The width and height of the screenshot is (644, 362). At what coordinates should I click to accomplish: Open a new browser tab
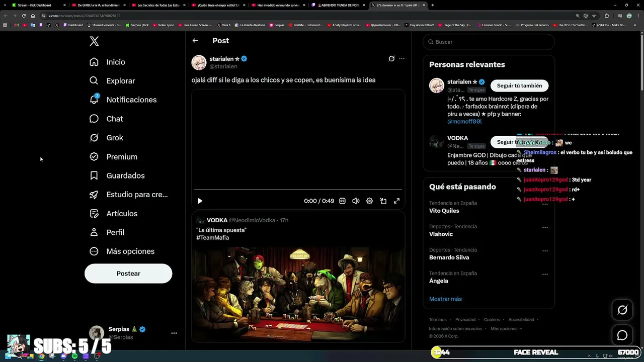[x=433, y=5]
